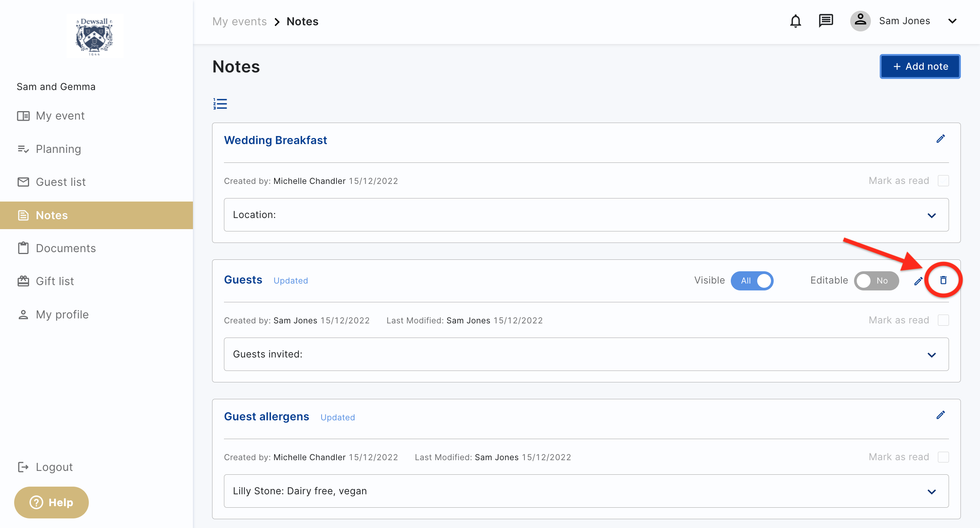Open the notifications bell
980x528 pixels.
(x=795, y=21)
